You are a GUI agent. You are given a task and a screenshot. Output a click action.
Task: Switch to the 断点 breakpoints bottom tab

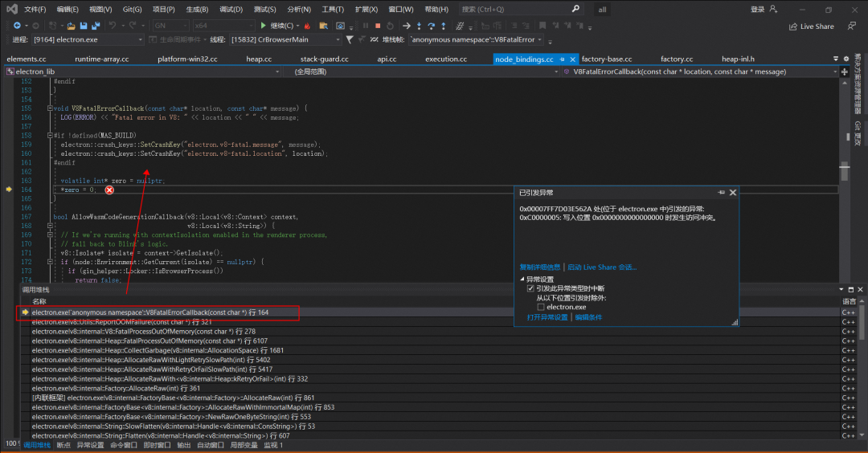pos(63,445)
